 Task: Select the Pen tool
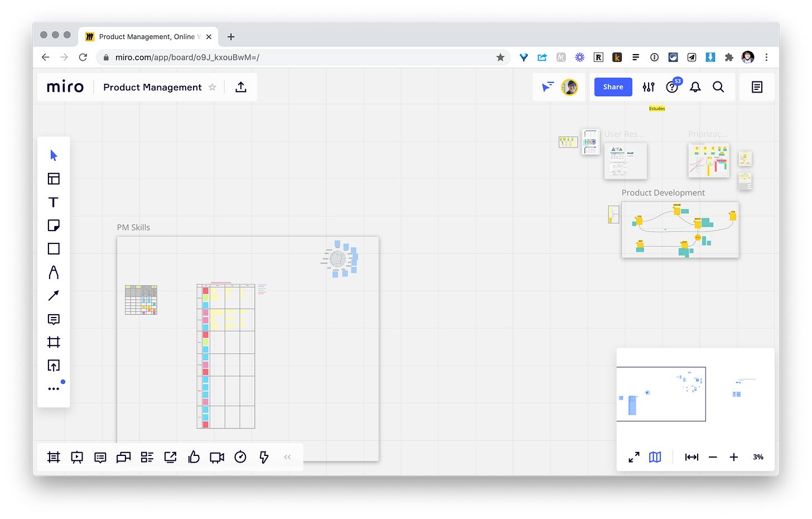[x=54, y=272]
